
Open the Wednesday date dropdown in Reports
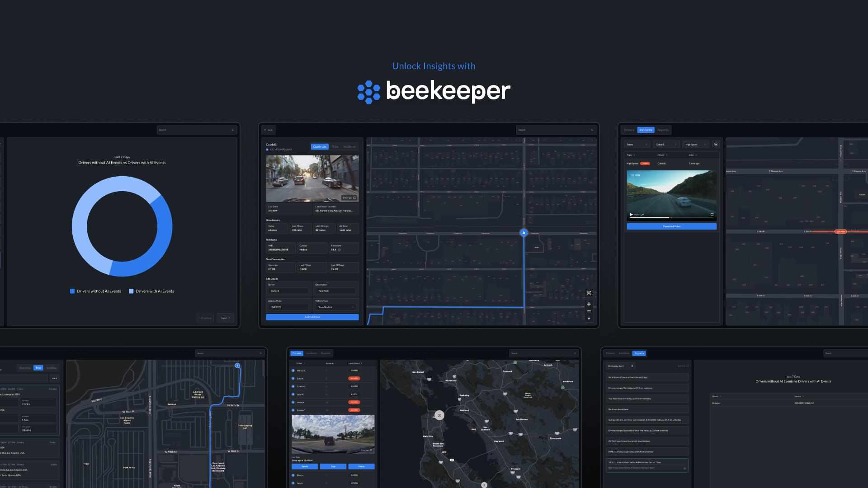[621, 366]
